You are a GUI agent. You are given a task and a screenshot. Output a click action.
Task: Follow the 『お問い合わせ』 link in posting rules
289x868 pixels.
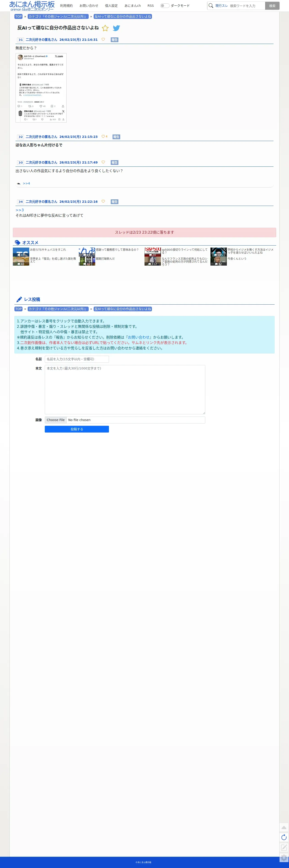(x=138, y=337)
